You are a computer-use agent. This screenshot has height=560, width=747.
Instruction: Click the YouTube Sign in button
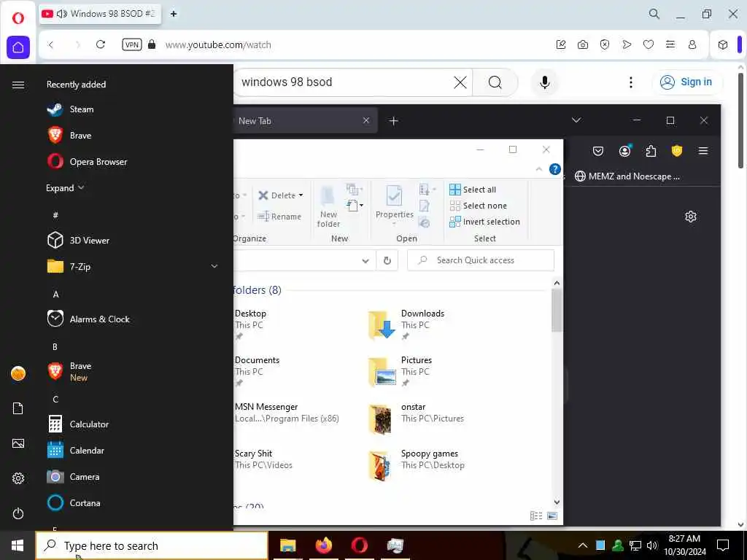tap(686, 82)
